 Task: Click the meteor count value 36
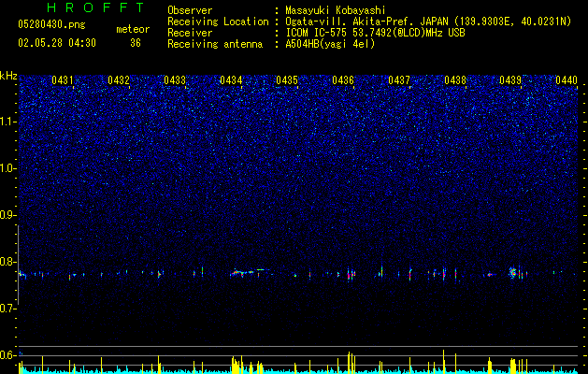(x=136, y=43)
